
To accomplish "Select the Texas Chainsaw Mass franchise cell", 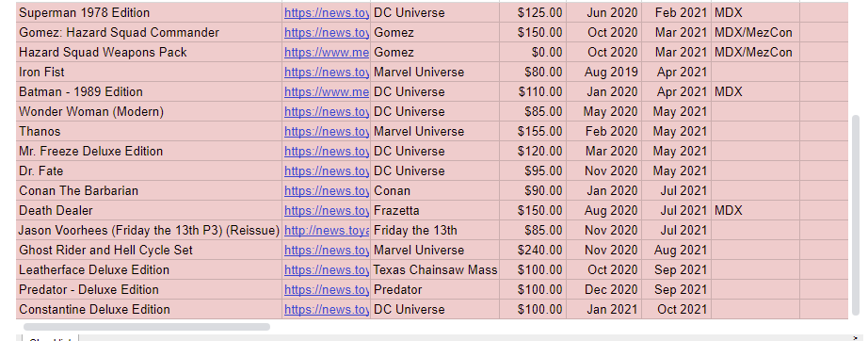I will coord(435,269).
